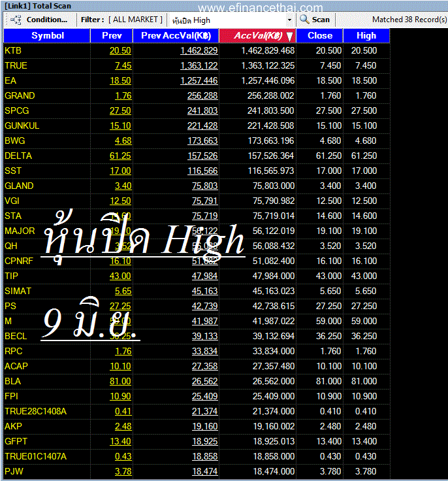Viewport: 448px width, 481px height.
Task: Select the FPI symbol
Action: click(11, 396)
